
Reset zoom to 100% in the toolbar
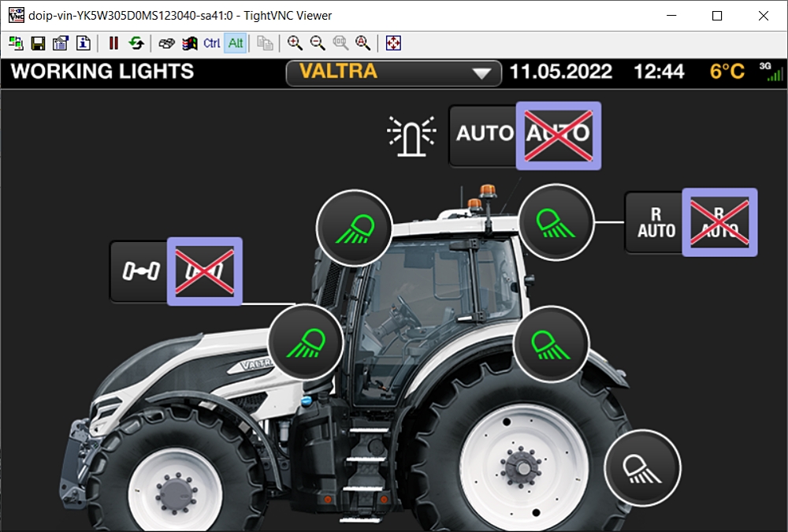[x=340, y=43]
